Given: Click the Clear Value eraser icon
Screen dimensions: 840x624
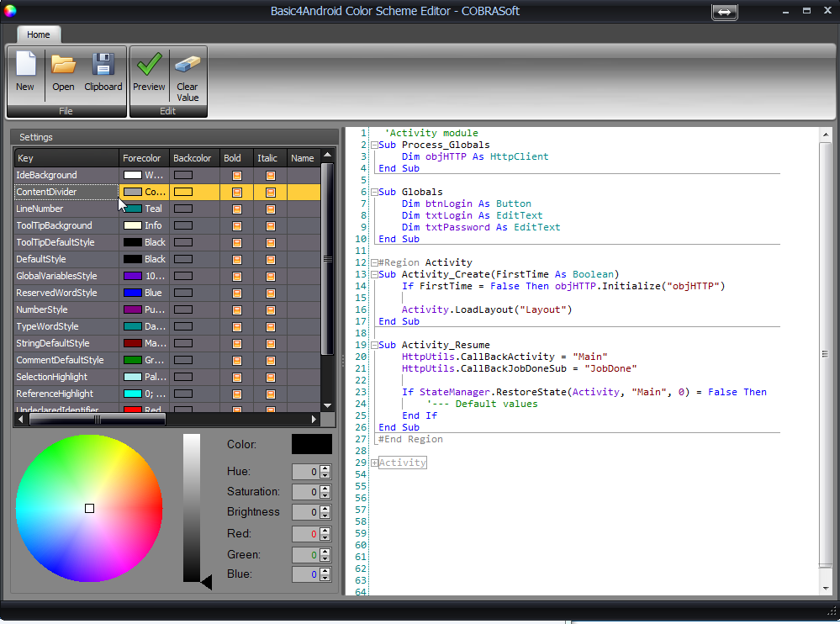Looking at the screenshot, I should 188,65.
